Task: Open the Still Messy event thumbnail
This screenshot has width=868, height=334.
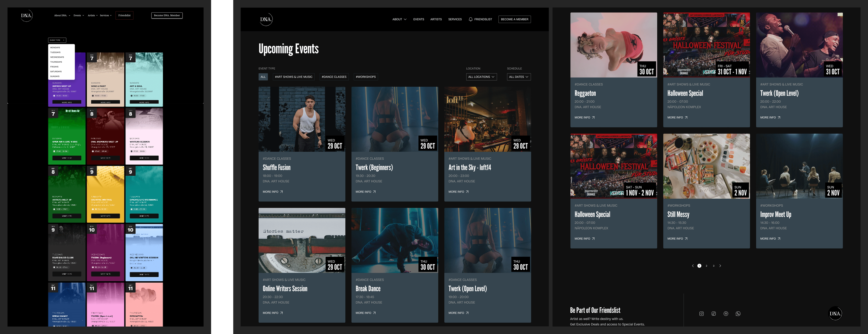Action: tap(706, 166)
